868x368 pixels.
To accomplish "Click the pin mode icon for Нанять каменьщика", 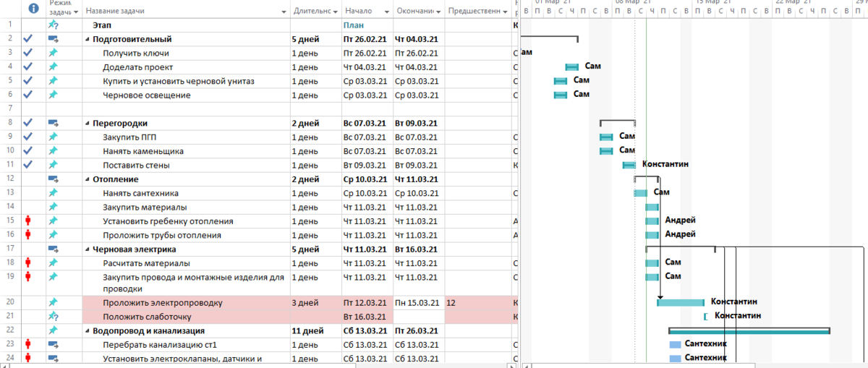I will click(x=54, y=151).
